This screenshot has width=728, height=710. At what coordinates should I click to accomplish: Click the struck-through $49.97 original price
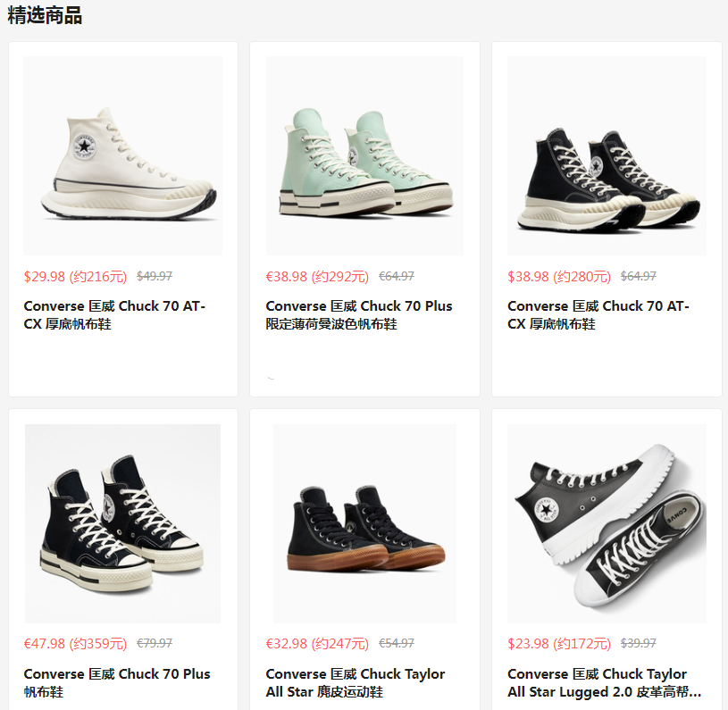[155, 276]
